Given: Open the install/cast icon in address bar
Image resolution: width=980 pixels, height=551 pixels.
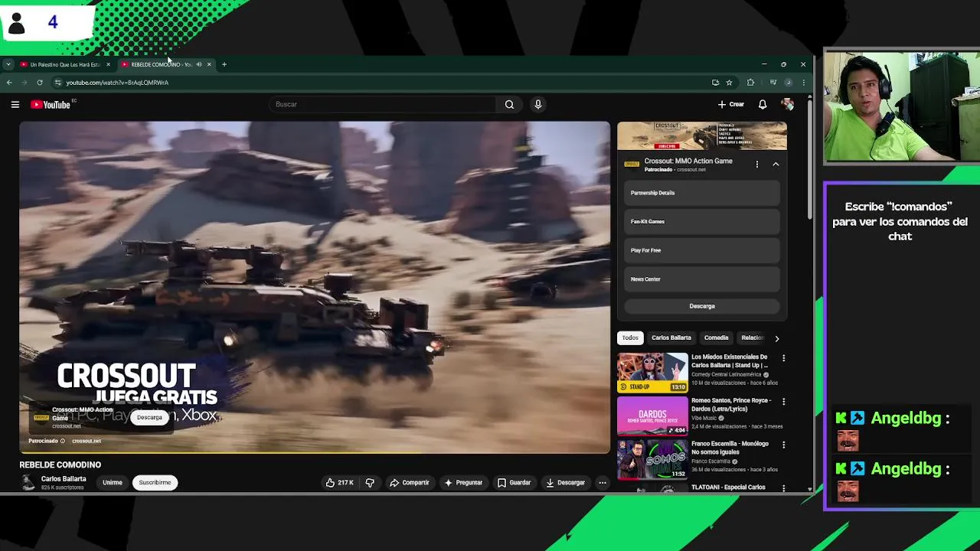Looking at the screenshot, I should [x=715, y=83].
